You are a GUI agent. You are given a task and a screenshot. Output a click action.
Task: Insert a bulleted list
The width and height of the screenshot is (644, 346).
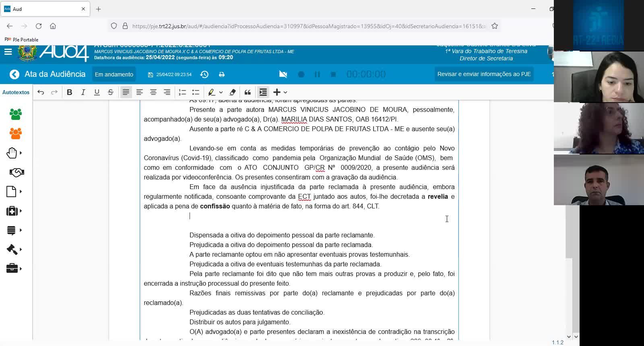coord(196,92)
